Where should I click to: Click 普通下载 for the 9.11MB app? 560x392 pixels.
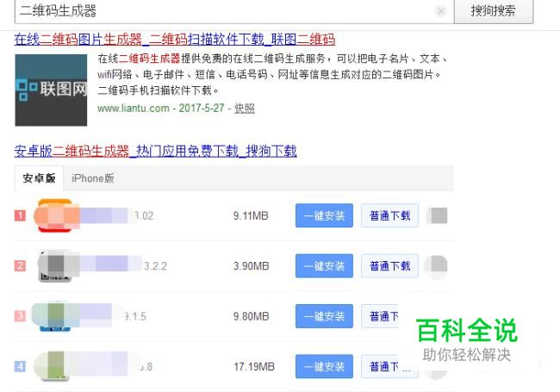pos(389,215)
